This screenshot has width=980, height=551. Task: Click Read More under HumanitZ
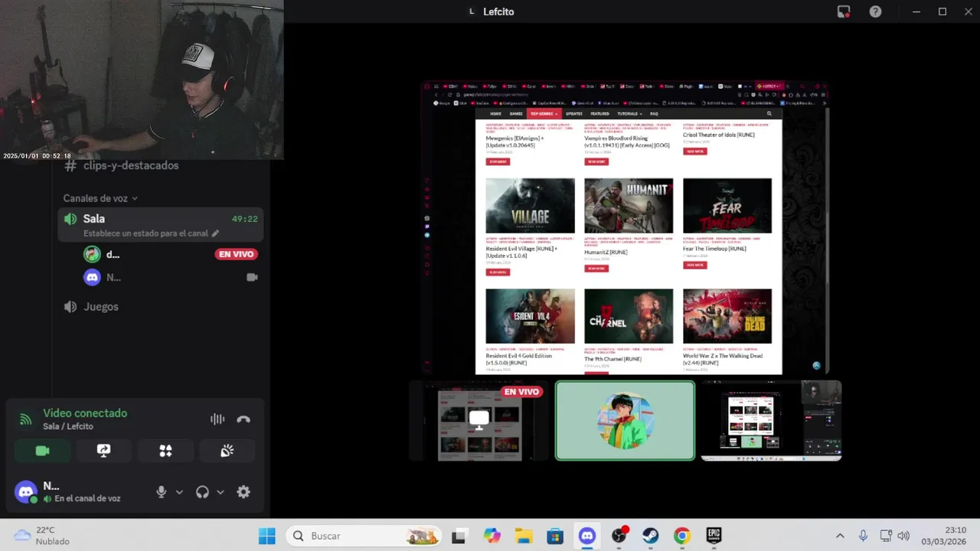coord(596,269)
